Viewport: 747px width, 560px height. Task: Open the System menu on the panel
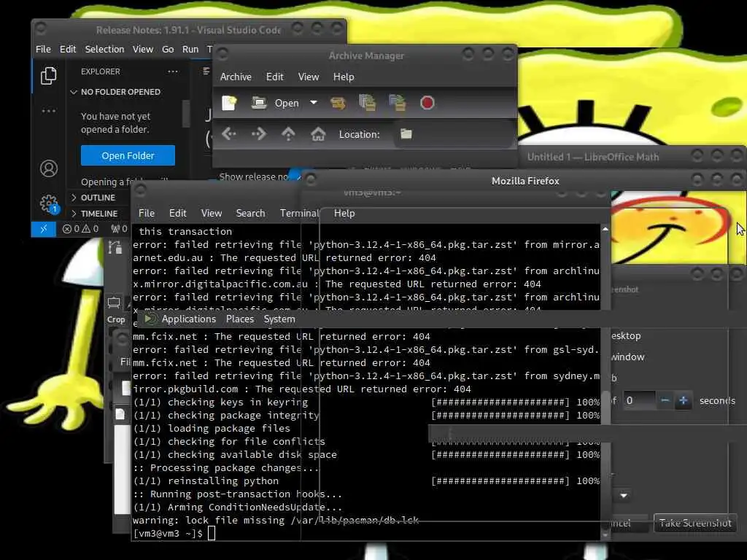pyautogui.click(x=279, y=319)
